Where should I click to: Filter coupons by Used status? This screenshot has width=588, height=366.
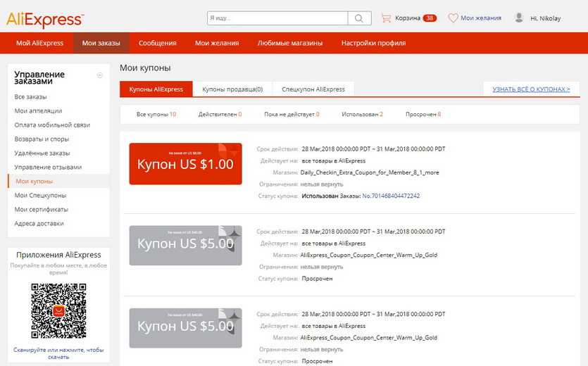[x=362, y=114]
